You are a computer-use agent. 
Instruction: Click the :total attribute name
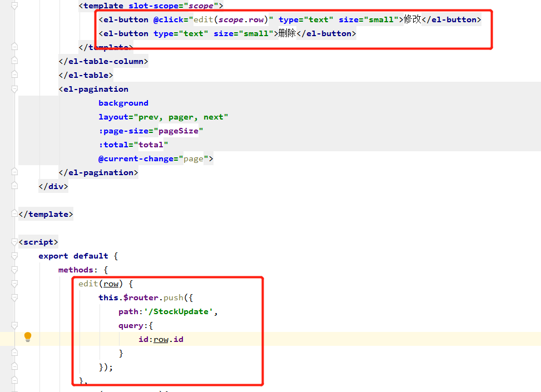point(113,145)
